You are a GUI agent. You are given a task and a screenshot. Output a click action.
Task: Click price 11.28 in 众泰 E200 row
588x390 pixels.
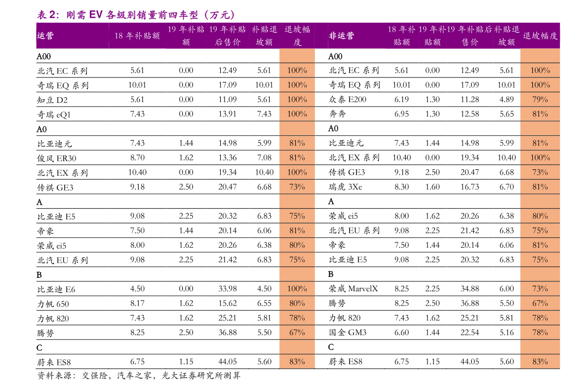(x=470, y=99)
